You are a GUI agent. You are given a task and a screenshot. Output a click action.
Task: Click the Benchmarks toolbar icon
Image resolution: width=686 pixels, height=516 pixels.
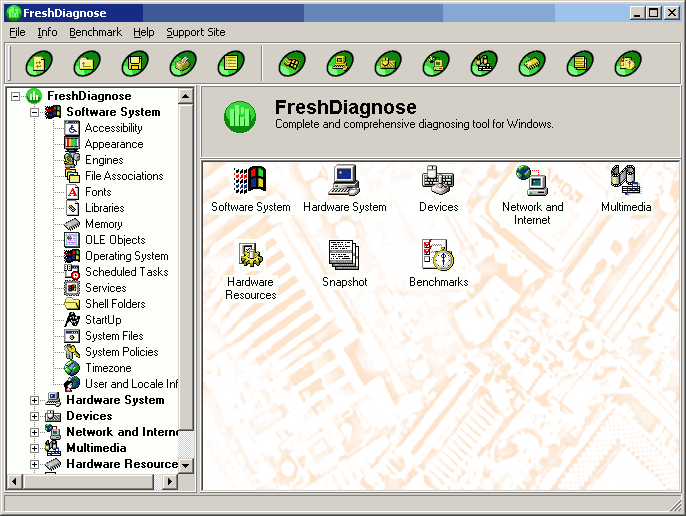(x=628, y=63)
